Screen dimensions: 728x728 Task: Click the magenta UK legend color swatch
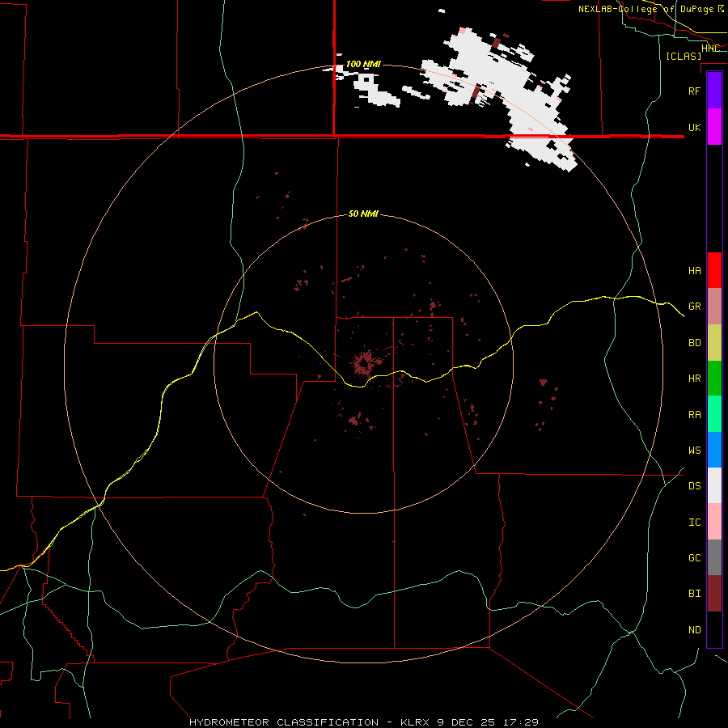(714, 127)
